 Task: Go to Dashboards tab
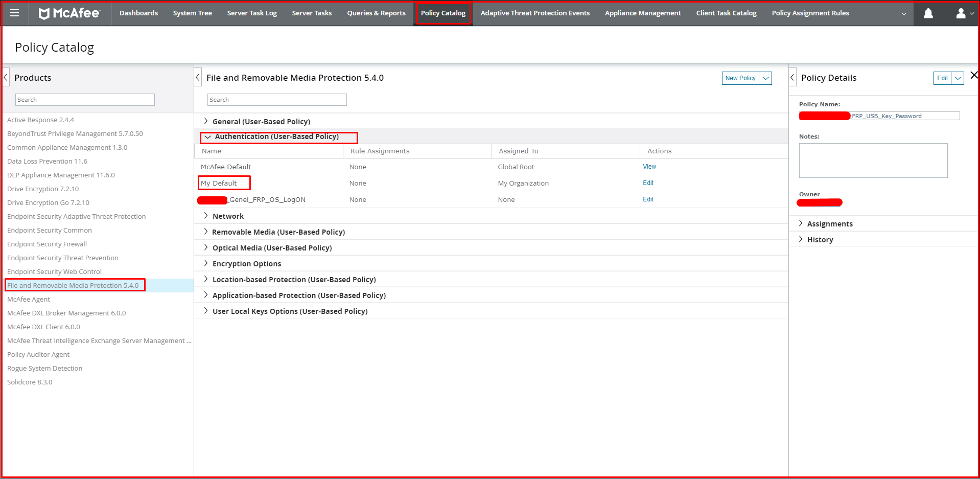(x=138, y=13)
